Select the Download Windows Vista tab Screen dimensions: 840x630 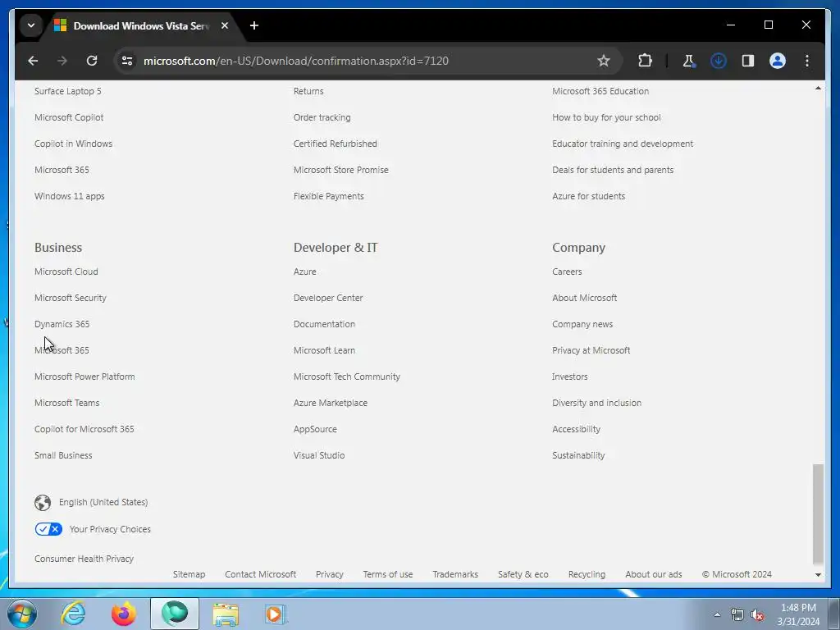point(141,25)
